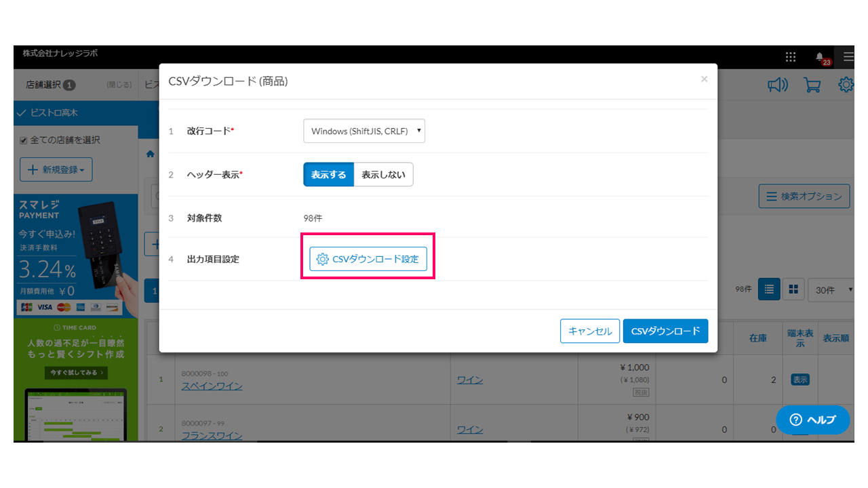Screen dimensions: 868x488
Task: Close the CSV download dialog with X
Action: point(704,79)
